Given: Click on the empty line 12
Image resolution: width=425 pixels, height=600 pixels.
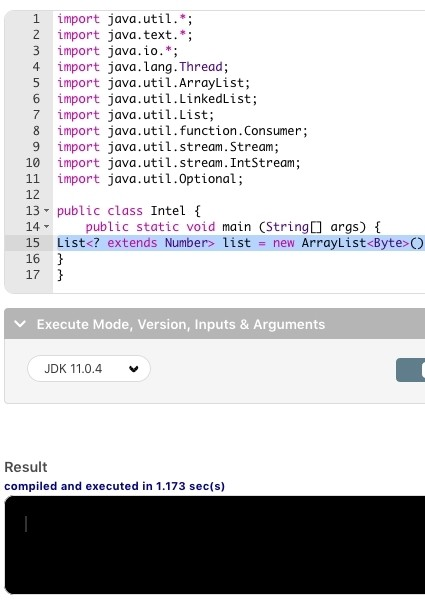Looking at the screenshot, I should point(239,194).
